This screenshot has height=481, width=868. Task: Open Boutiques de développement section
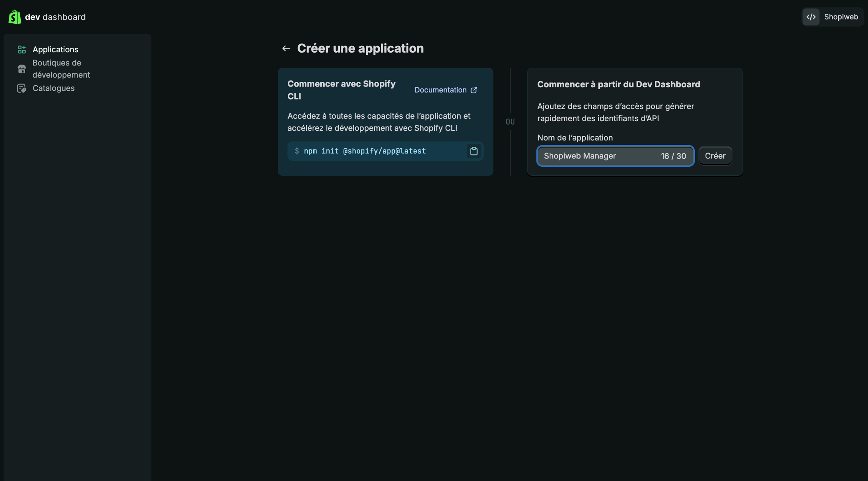tap(61, 69)
